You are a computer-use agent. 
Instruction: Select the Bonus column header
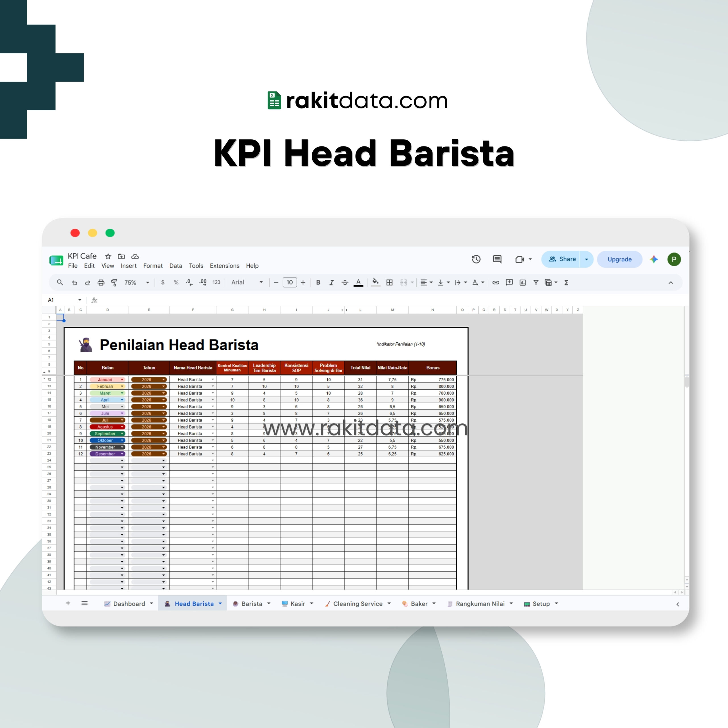(x=433, y=368)
